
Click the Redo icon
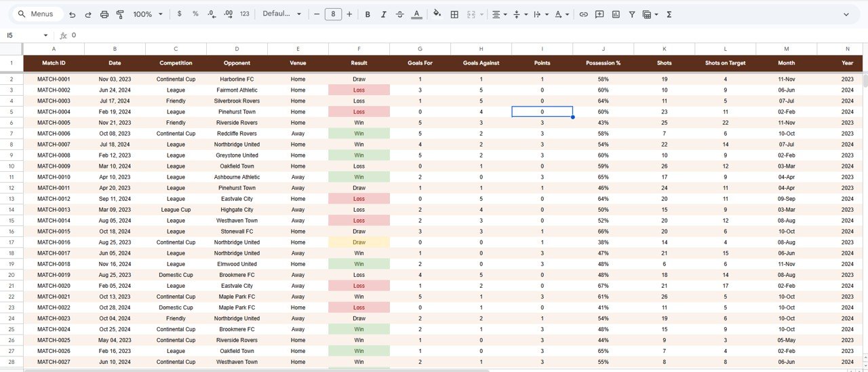(88, 14)
